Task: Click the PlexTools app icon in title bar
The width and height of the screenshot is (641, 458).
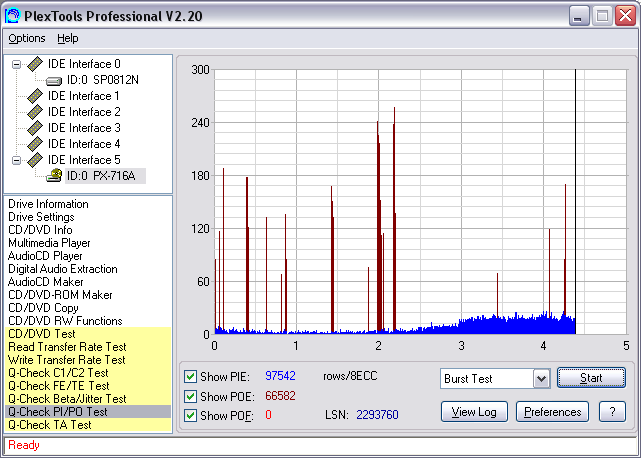Action: pos(13,16)
